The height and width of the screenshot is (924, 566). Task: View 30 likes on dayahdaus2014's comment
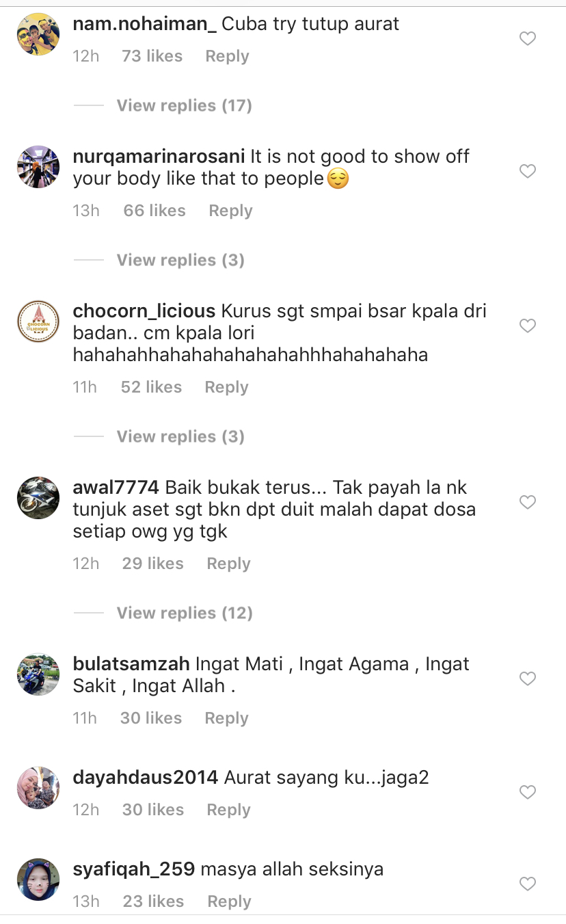click(153, 810)
